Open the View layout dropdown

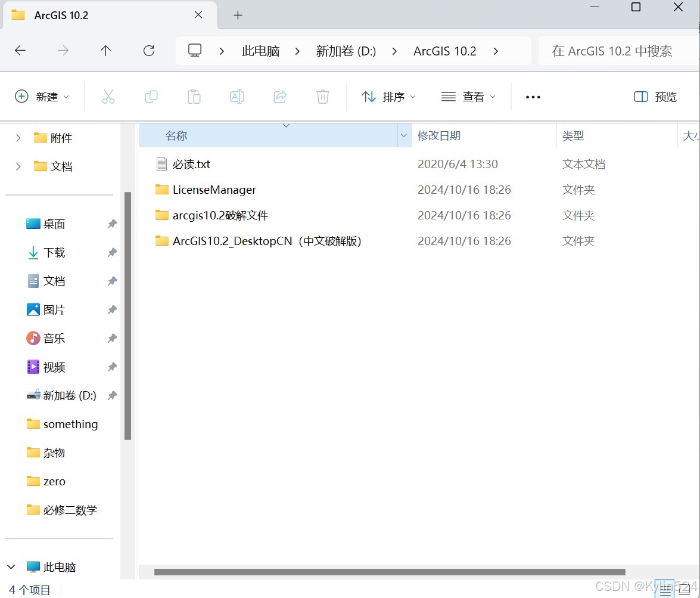[468, 97]
